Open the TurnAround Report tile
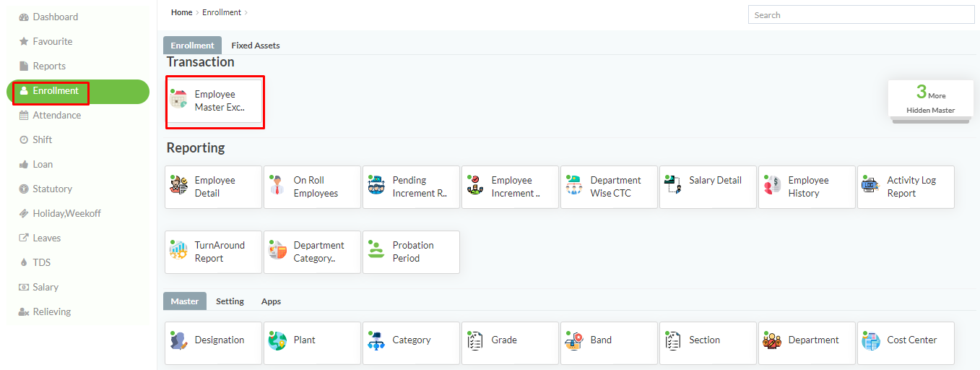980x370 pixels. coord(214,252)
